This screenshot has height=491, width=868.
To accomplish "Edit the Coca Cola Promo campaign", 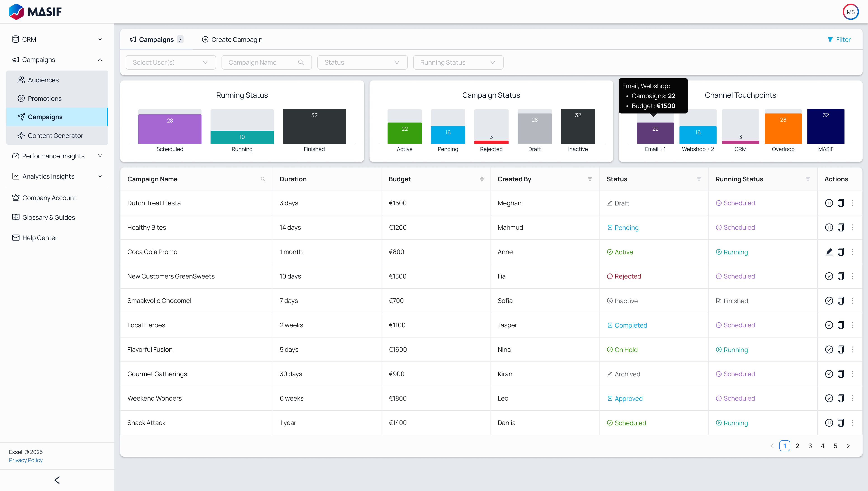I will click(x=829, y=252).
